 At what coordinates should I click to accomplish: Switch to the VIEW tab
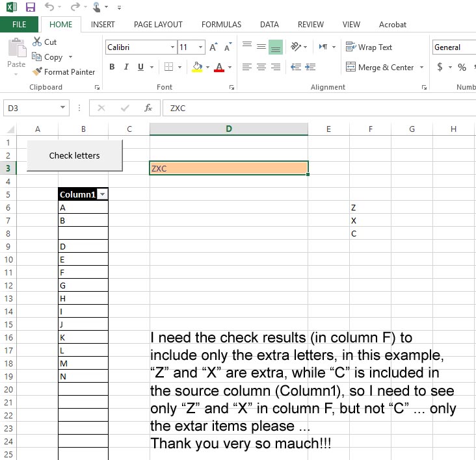coord(351,25)
